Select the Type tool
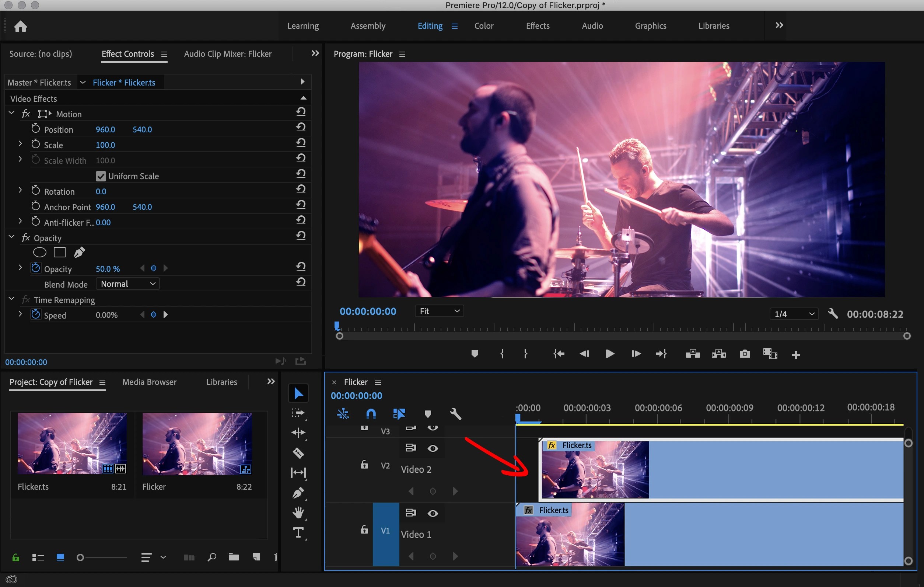This screenshot has width=924, height=587. pos(298,532)
